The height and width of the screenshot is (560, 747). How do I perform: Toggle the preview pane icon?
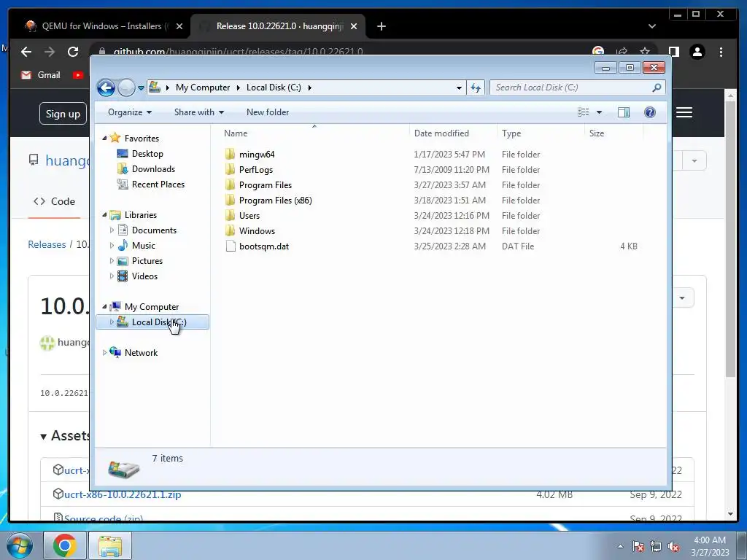click(x=624, y=112)
